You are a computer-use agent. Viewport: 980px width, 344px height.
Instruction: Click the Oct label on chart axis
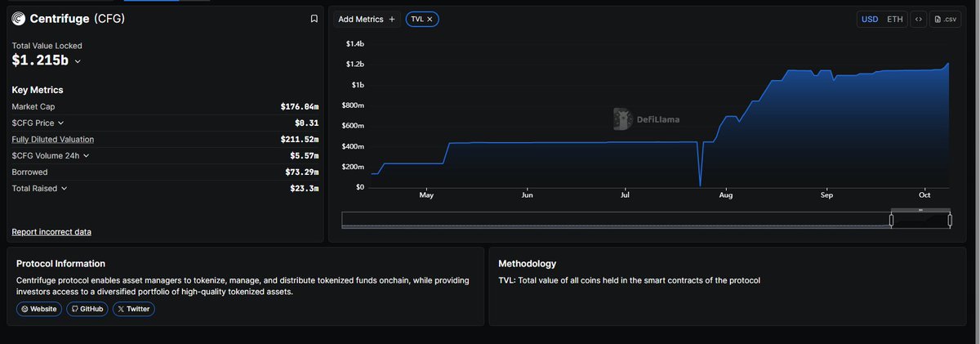tap(924, 196)
